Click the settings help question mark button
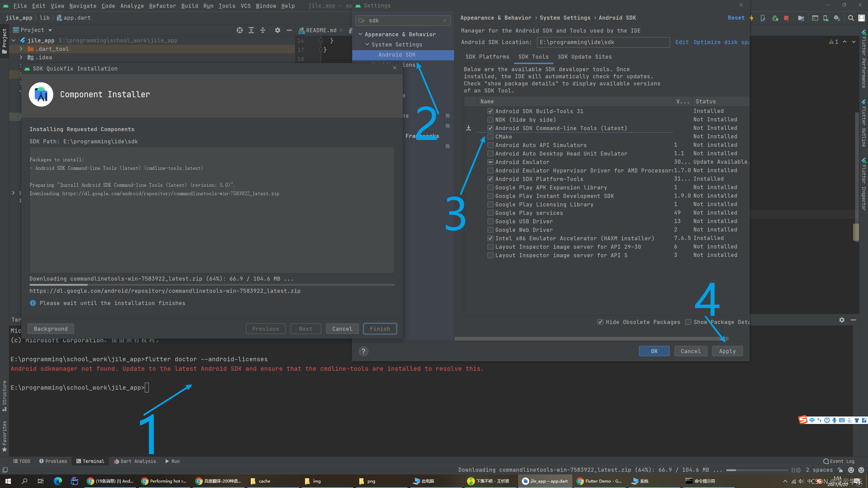 [363, 351]
